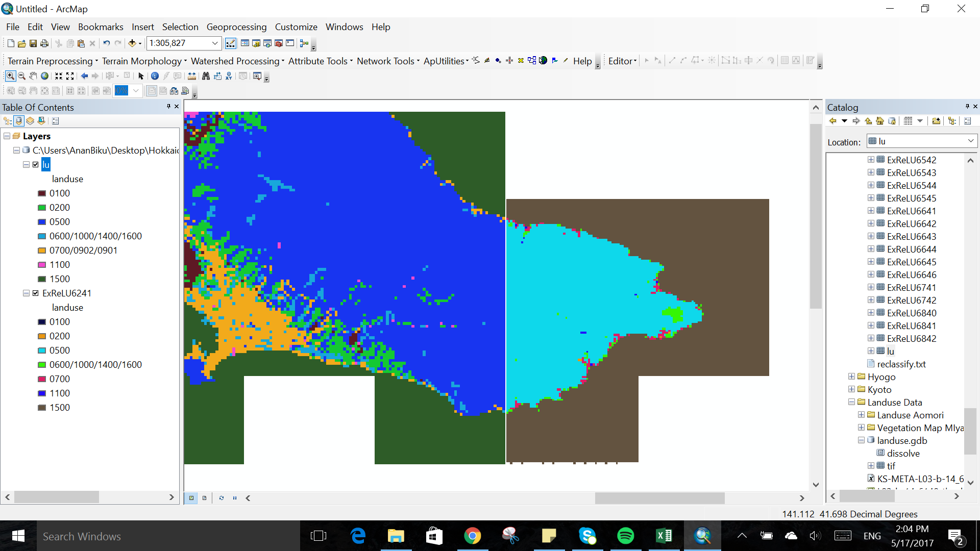Expand the Hyogo folder in Catalog

(x=851, y=377)
